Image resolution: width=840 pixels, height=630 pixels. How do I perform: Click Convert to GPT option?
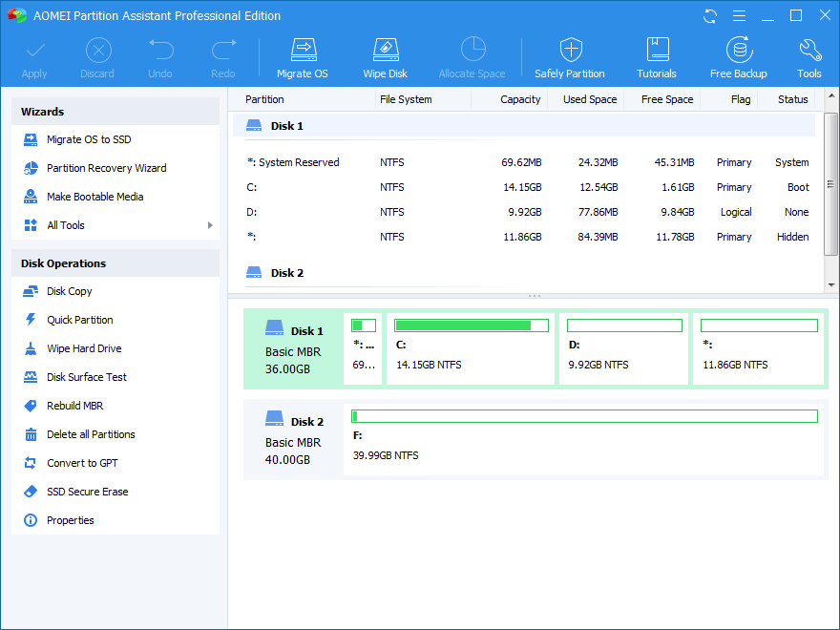[82, 463]
